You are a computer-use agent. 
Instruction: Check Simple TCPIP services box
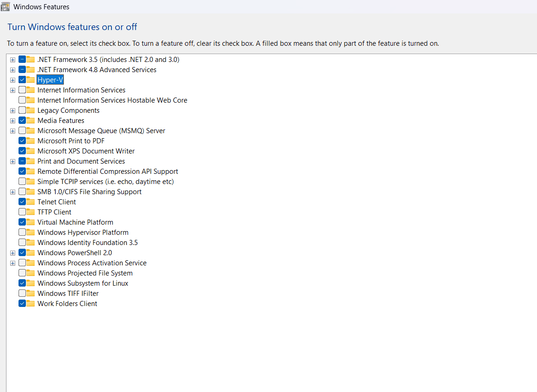[22, 182]
